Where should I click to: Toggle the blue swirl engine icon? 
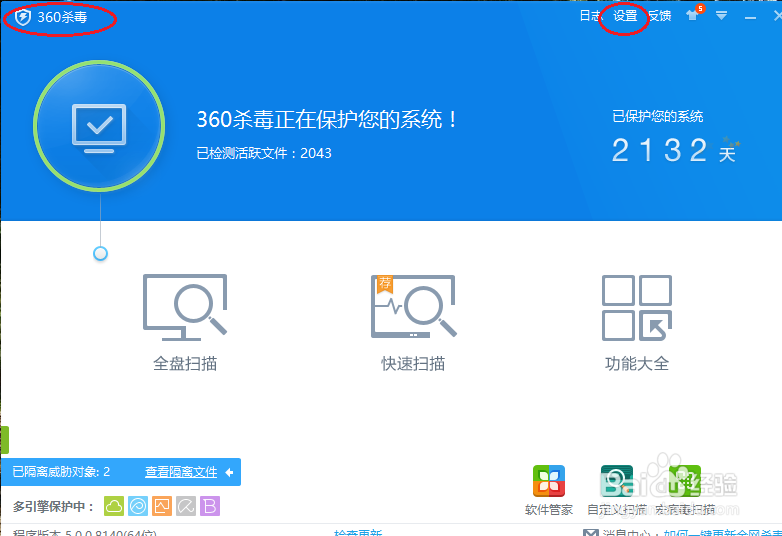tap(138, 506)
